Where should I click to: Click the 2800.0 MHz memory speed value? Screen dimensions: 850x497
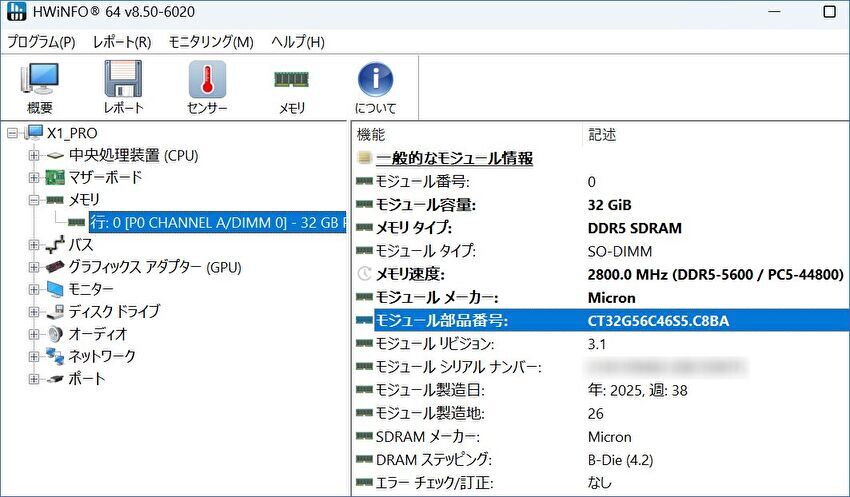[x=716, y=275]
